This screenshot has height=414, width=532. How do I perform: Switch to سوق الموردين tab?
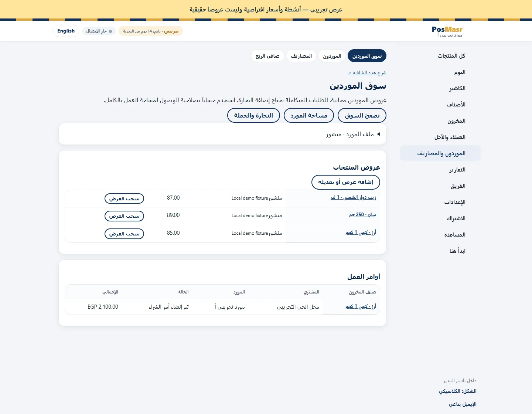tap(367, 56)
